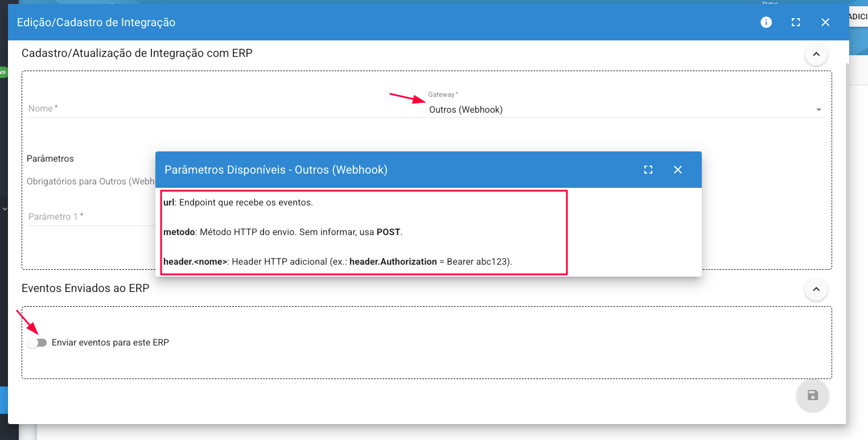This screenshot has height=440, width=868.
Task: Open the Gateway dropdown
Action: [x=626, y=109]
